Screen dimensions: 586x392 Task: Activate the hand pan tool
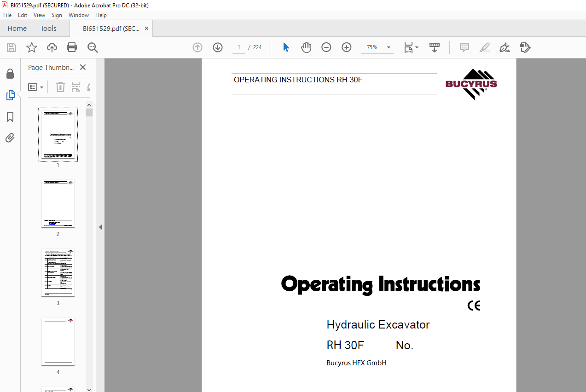point(306,47)
